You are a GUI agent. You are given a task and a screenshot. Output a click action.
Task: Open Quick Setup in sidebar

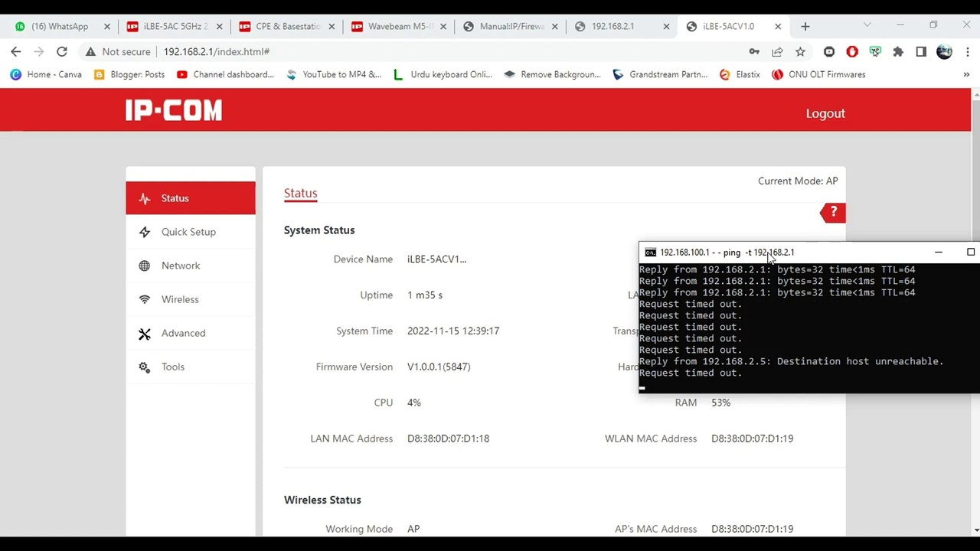190,232
